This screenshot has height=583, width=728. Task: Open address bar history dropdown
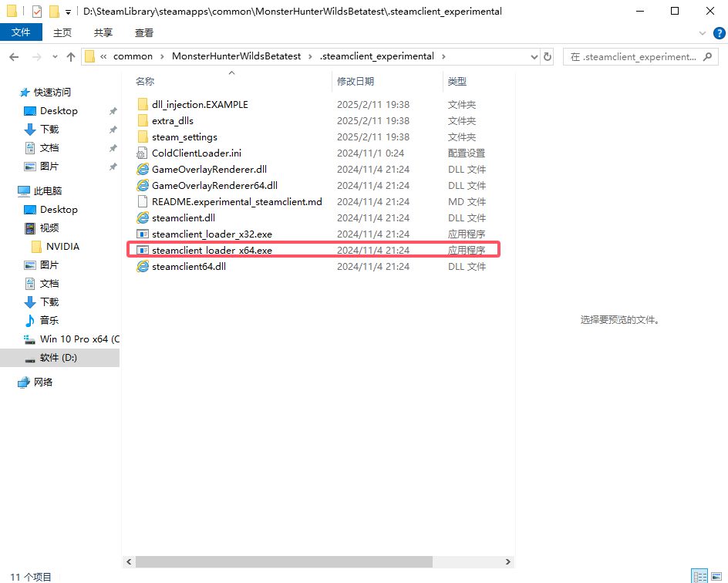click(x=534, y=56)
